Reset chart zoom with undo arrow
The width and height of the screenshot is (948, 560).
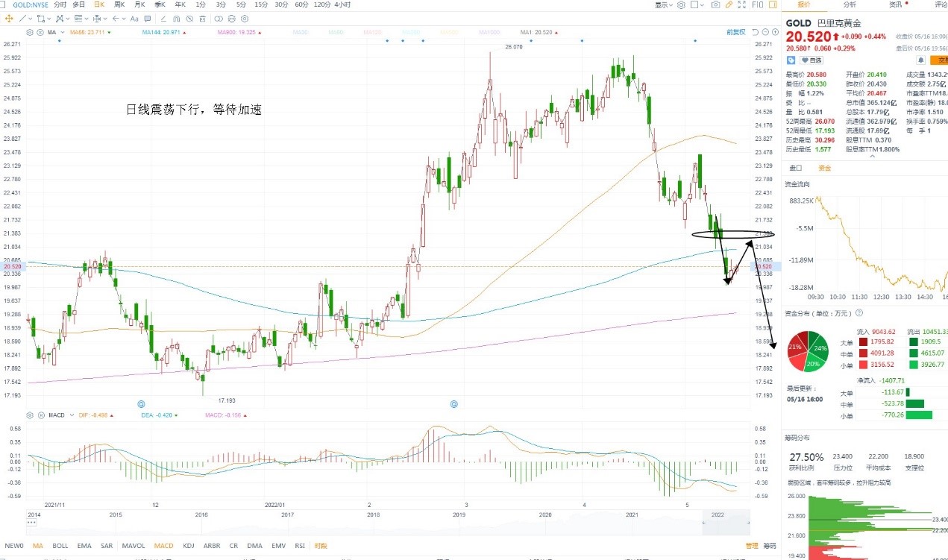coord(755,32)
